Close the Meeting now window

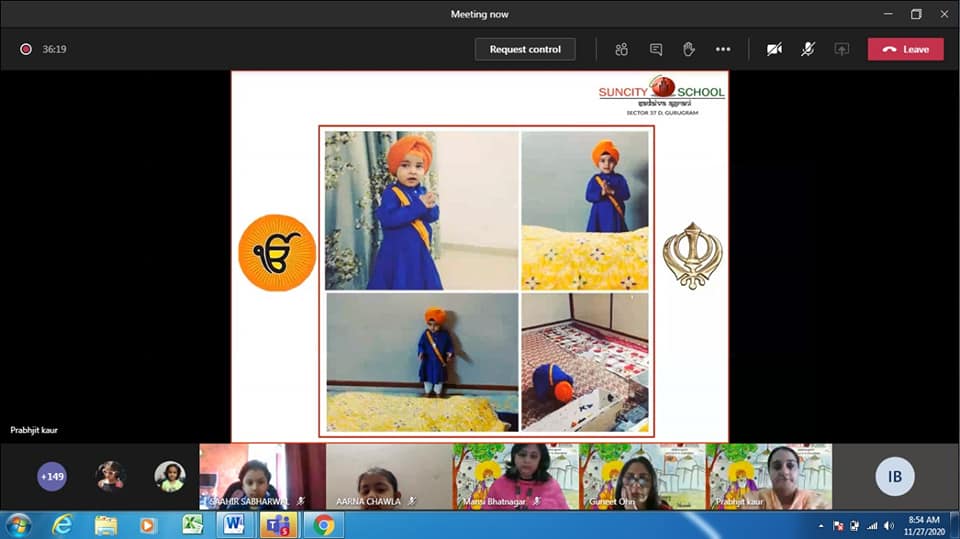coord(944,13)
